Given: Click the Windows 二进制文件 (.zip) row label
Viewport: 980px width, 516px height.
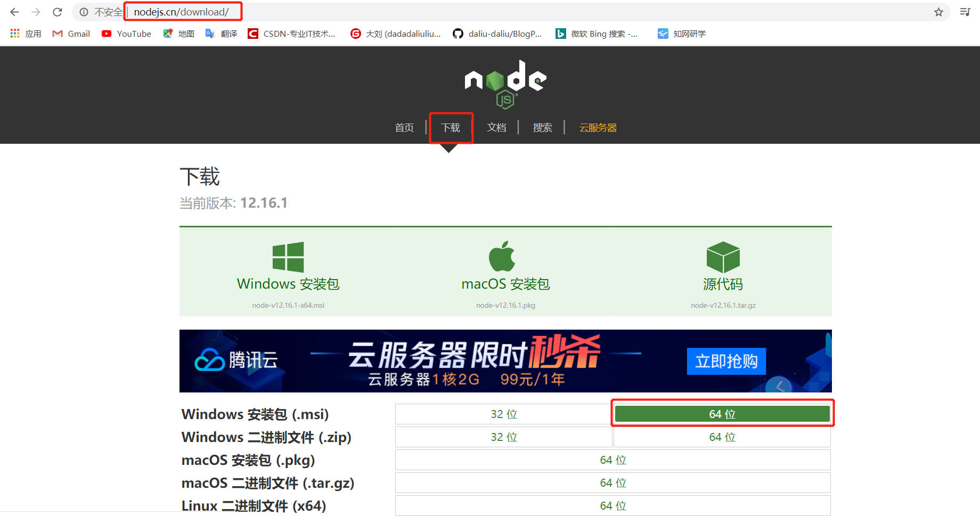Looking at the screenshot, I should (x=266, y=437).
